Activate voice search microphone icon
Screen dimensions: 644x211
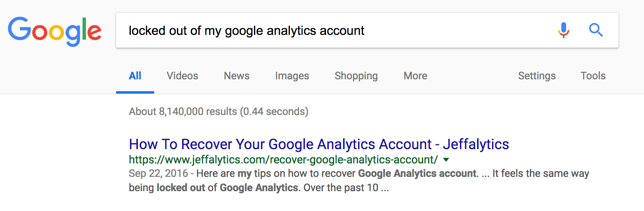tap(564, 30)
